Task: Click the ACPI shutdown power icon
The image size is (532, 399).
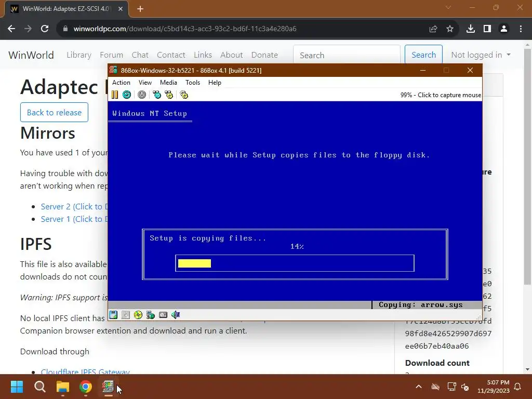Action: [142, 95]
